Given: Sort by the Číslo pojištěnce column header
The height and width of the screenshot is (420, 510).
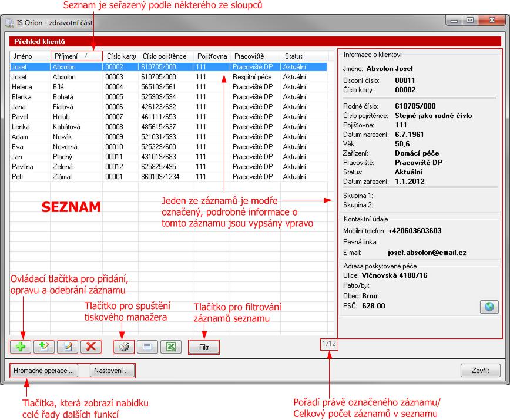Looking at the screenshot, I should (166, 56).
